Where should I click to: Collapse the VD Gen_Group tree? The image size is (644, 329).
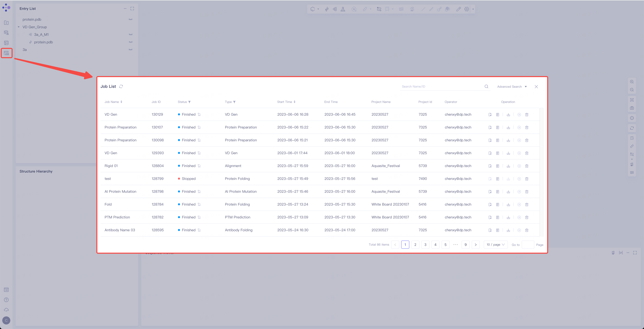coord(19,27)
